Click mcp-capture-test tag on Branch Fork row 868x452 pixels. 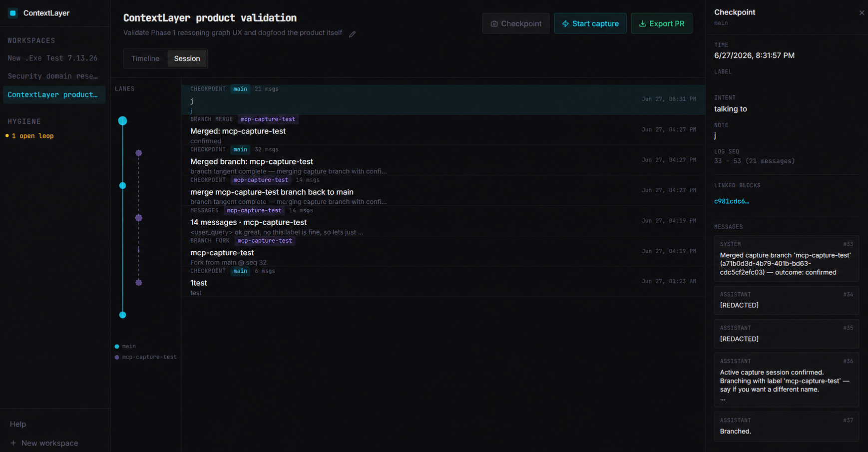pos(265,241)
